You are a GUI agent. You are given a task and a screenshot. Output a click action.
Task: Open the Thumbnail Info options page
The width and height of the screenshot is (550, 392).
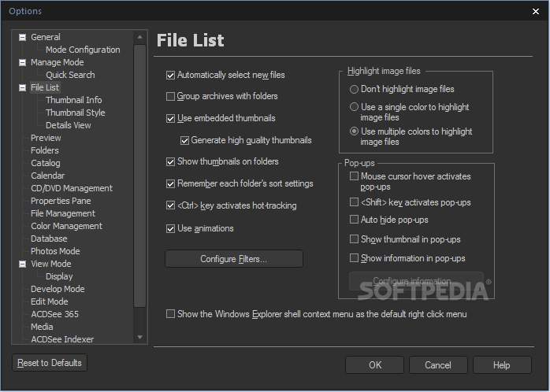pos(73,100)
